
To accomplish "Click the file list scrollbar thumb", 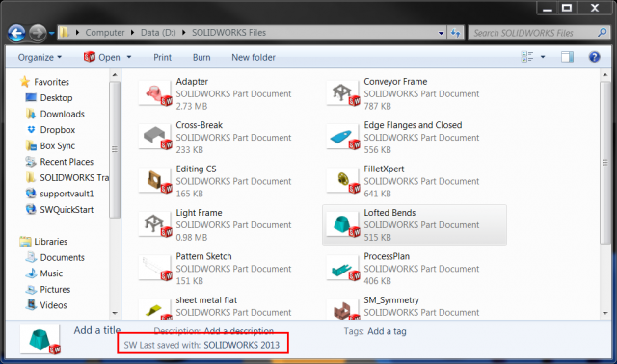I will [605, 163].
